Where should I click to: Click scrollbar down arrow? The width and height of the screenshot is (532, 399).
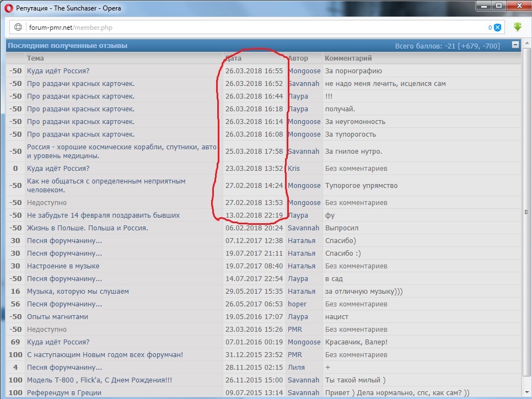[x=528, y=394]
